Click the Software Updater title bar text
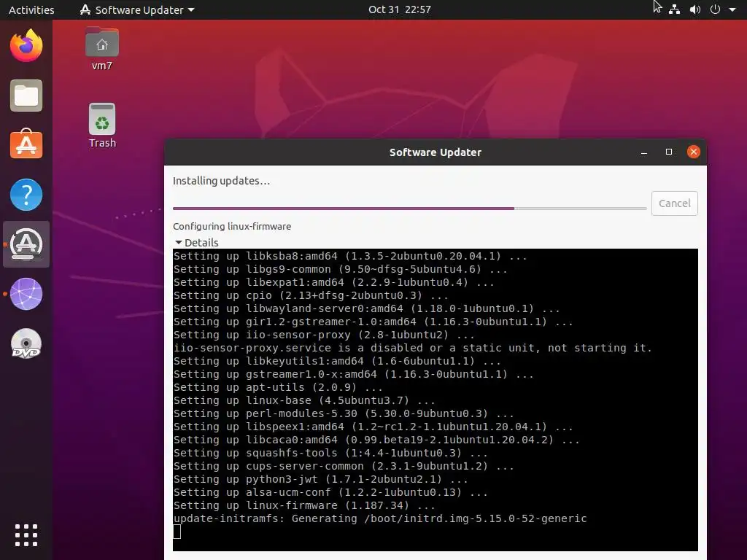The height and width of the screenshot is (560, 747). [x=435, y=152]
